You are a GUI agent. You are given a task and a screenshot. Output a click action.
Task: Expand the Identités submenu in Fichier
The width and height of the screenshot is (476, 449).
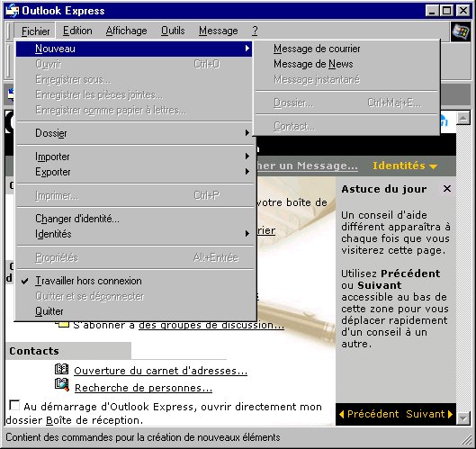coord(134,234)
